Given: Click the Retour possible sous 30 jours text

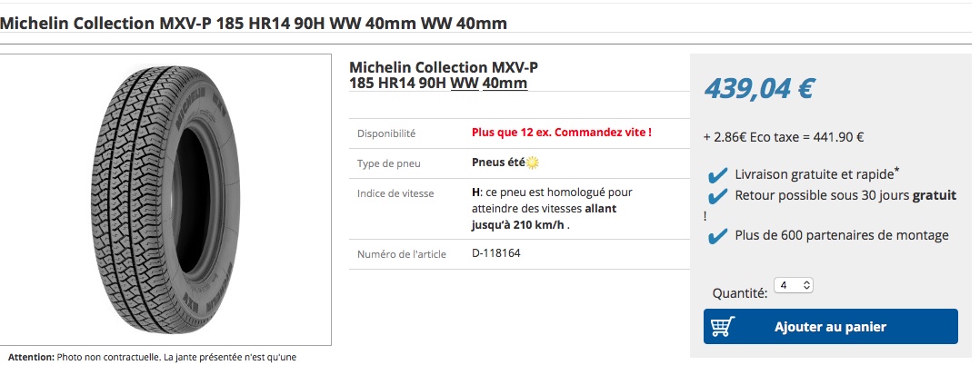Looking at the screenshot, I should tap(845, 195).
